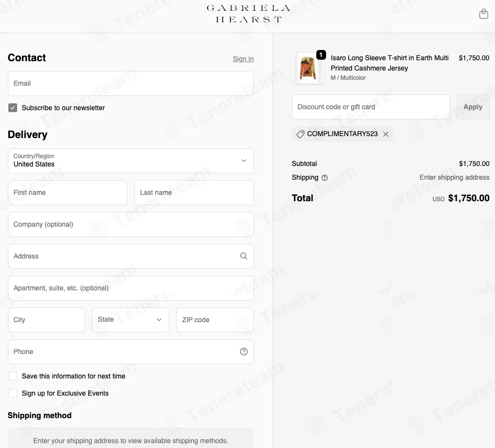
Task: Focus the Last name field
Action: [194, 192]
